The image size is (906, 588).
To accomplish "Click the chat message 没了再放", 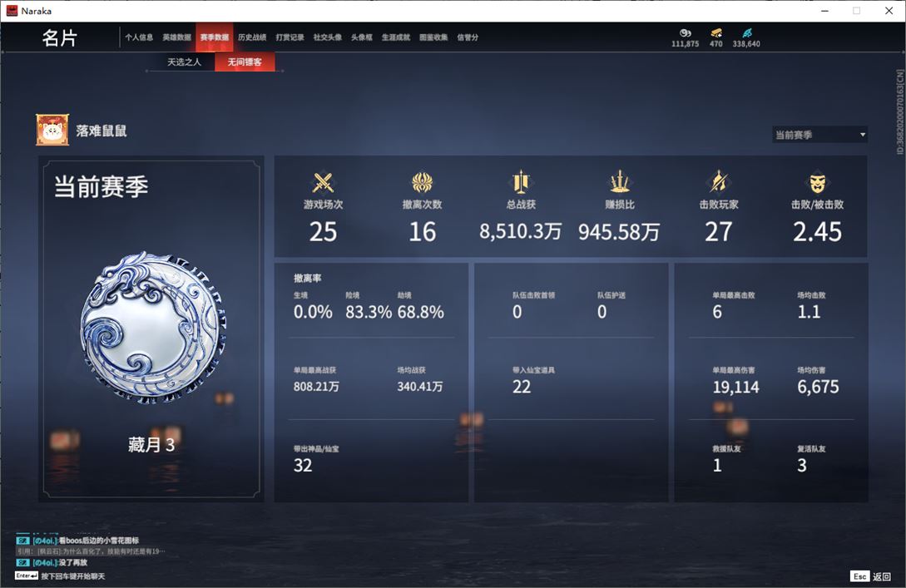I will (x=52, y=562).
